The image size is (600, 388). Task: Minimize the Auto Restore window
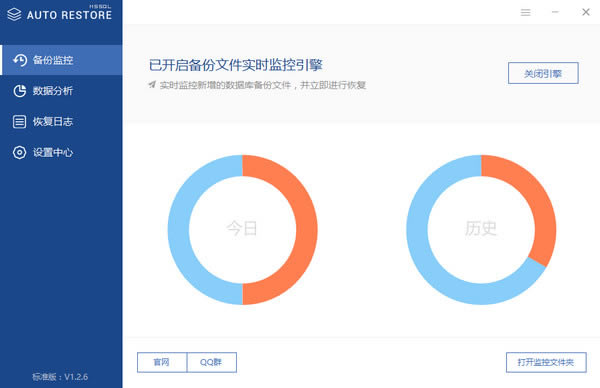(555, 12)
